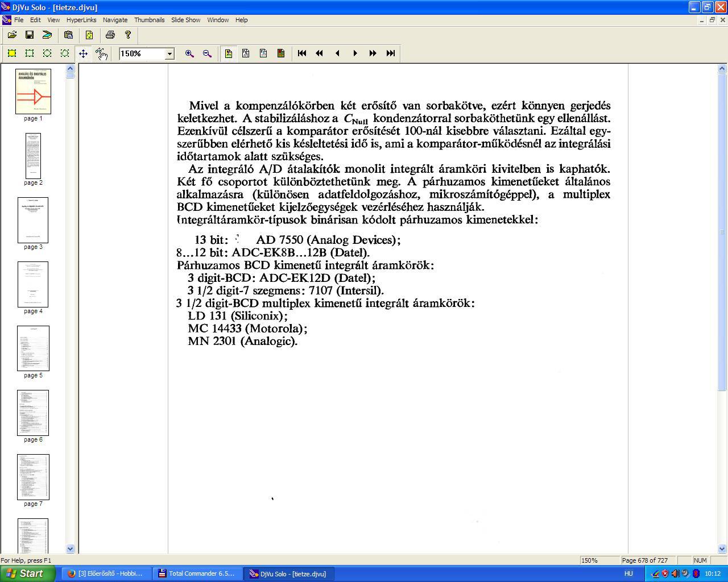Go to the next page
Viewport: 728px width, 582px height.
pos(355,53)
